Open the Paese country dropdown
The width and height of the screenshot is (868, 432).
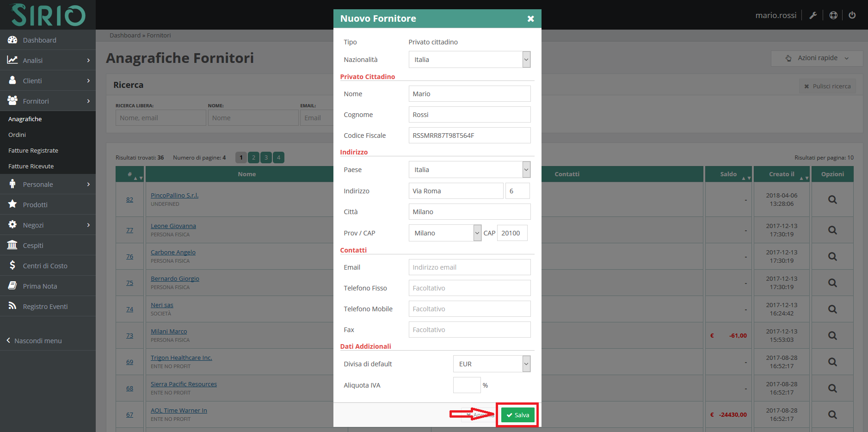coord(469,170)
